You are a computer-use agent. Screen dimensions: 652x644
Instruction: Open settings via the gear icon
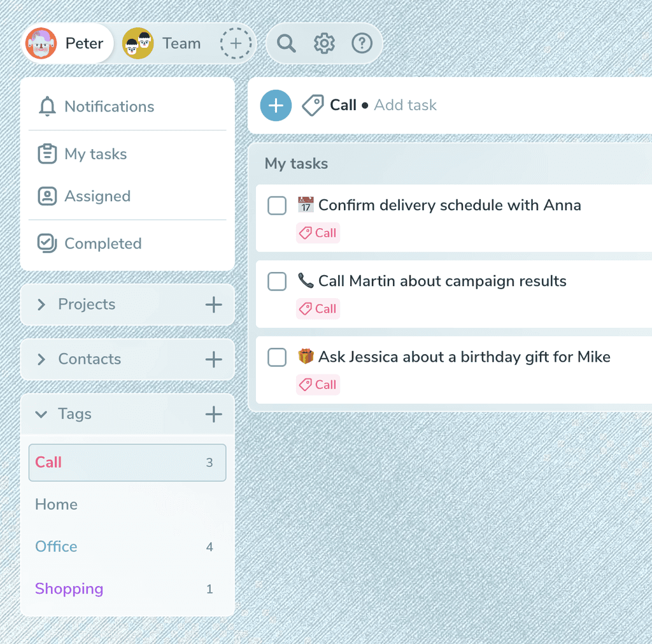point(324,43)
